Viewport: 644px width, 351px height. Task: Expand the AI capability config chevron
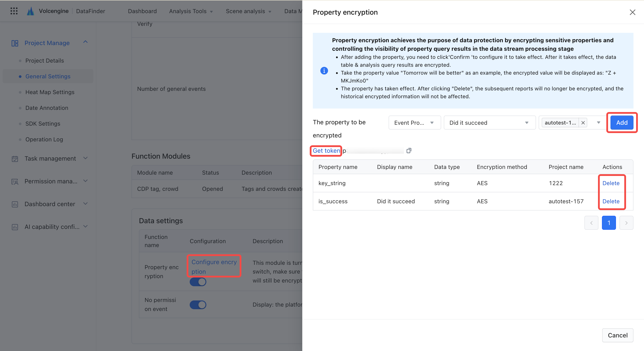click(x=85, y=226)
